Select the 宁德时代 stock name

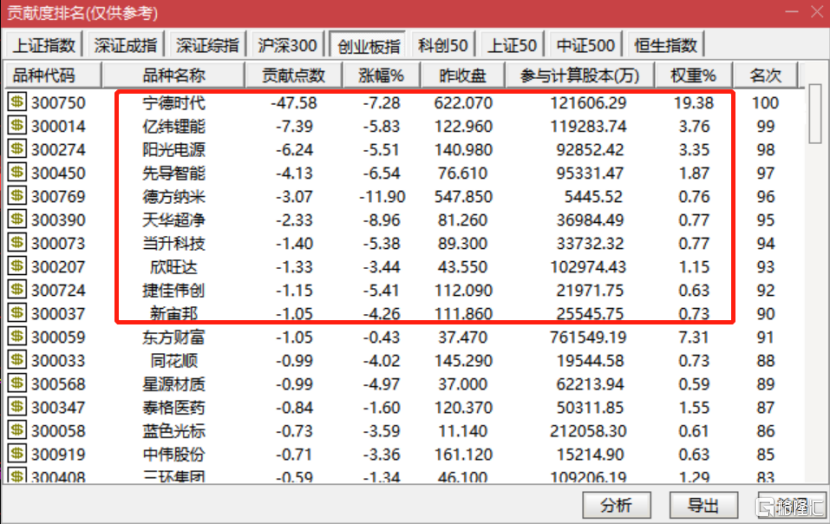pyautogui.click(x=174, y=103)
